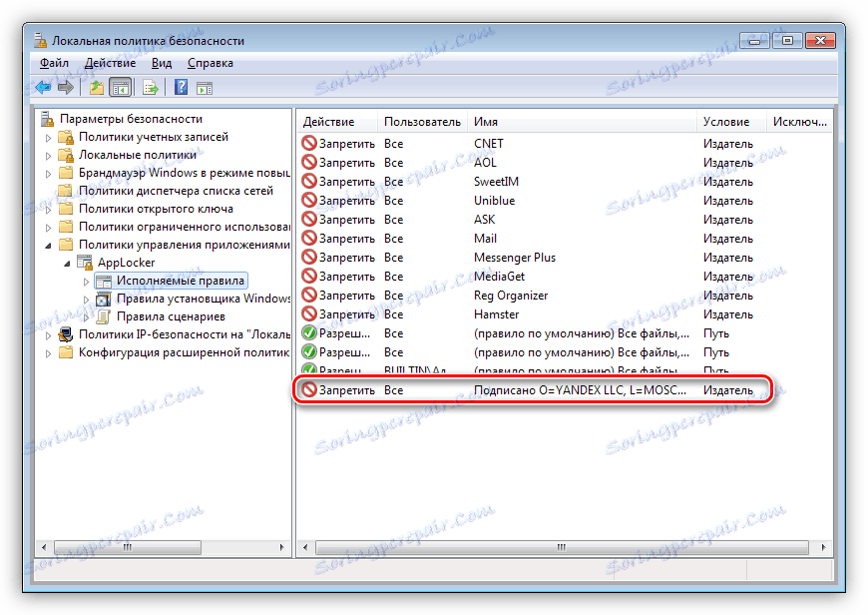Click the Show/Hide action pane icon
Screen dimensions: 868x615
pyautogui.click(x=204, y=87)
